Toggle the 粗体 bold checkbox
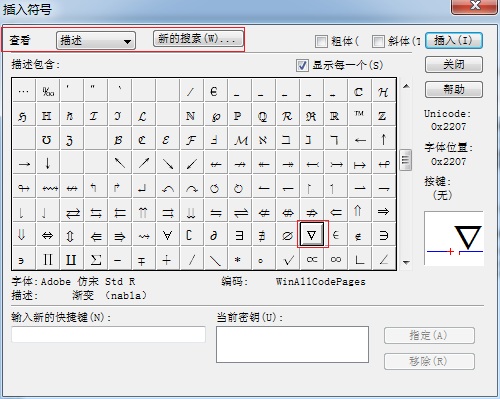Image resolution: width=500 pixels, height=399 pixels. click(x=321, y=41)
